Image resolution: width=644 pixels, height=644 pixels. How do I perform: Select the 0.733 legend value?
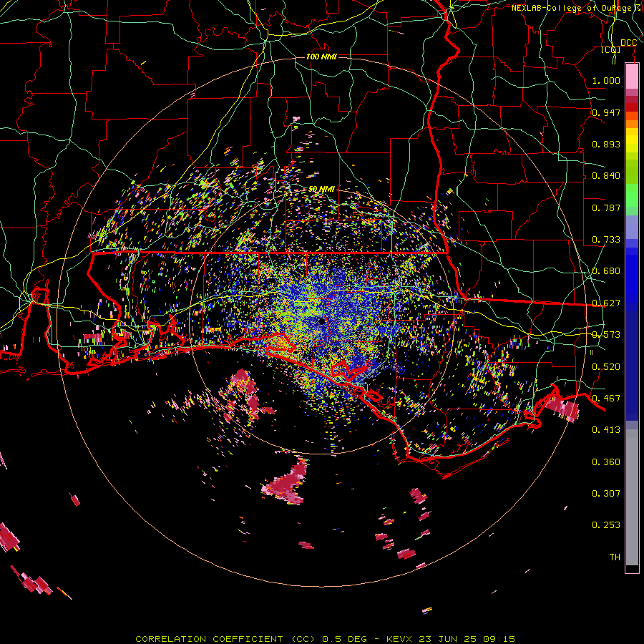coord(606,240)
